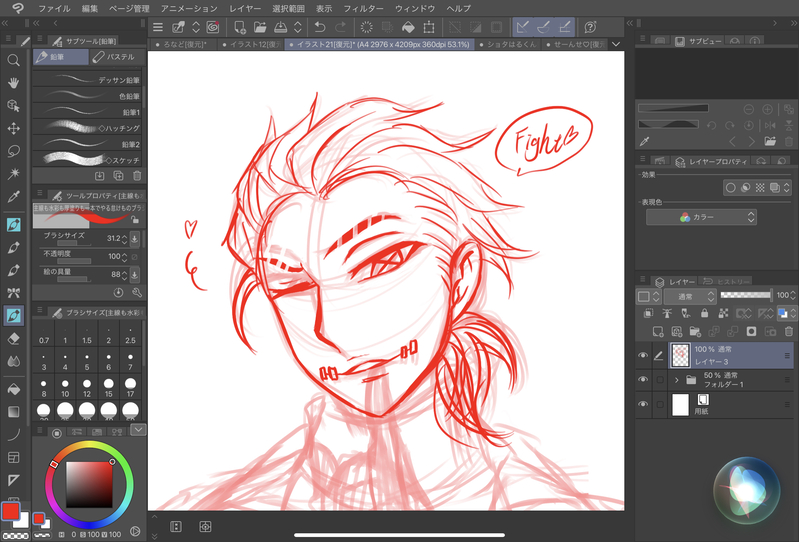Screen dimensions: 799x542
Task: Toggle border effect circle in Layer Property
Action: point(730,187)
